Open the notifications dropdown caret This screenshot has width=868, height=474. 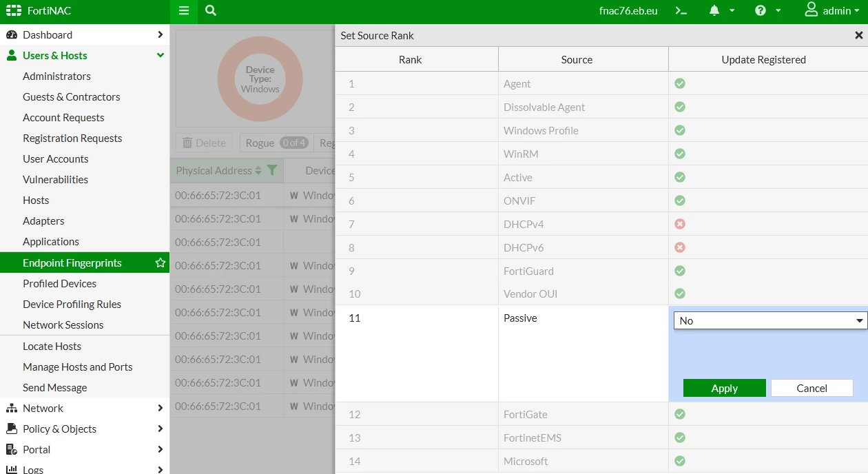pyautogui.click(x=732, y=11)
